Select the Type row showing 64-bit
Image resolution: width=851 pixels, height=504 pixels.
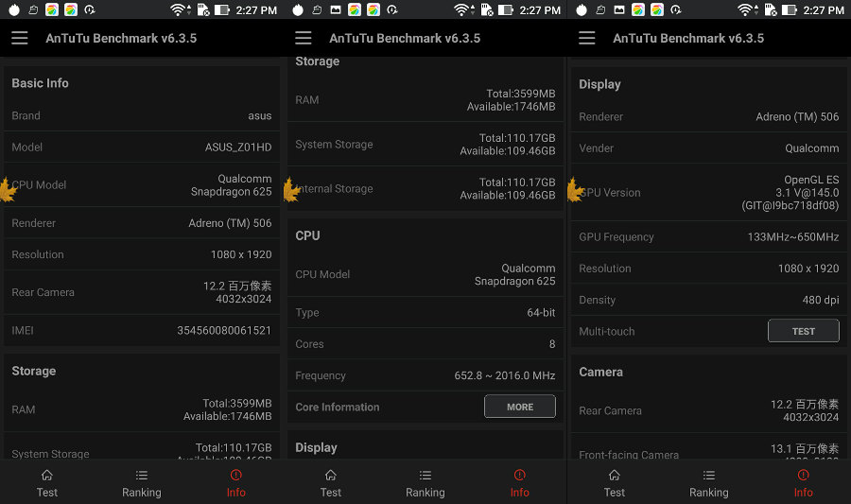pos(425,312)
